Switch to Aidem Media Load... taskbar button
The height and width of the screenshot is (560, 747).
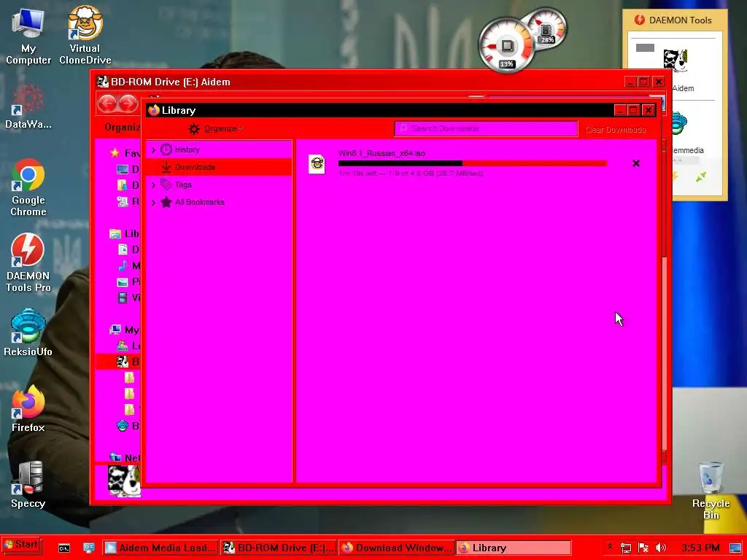160,548
